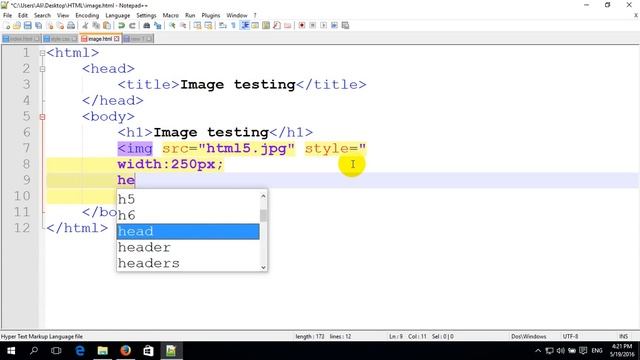Screen dimensions: 640x360
Task: Launch Microsoft Edge from the taskbar
Action: point(80,351)
